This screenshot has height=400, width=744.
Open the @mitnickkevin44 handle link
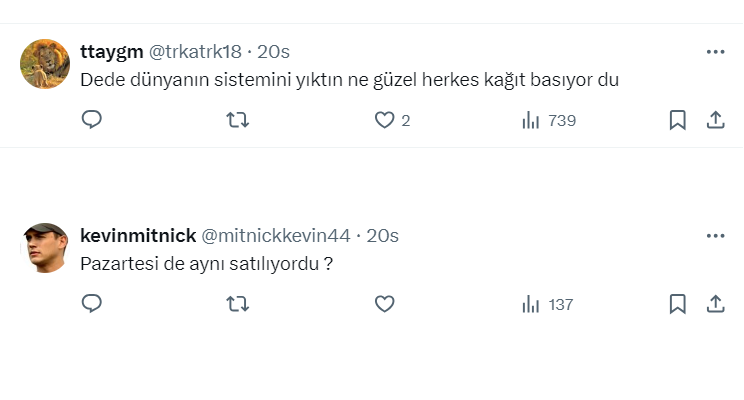[276, 235]
